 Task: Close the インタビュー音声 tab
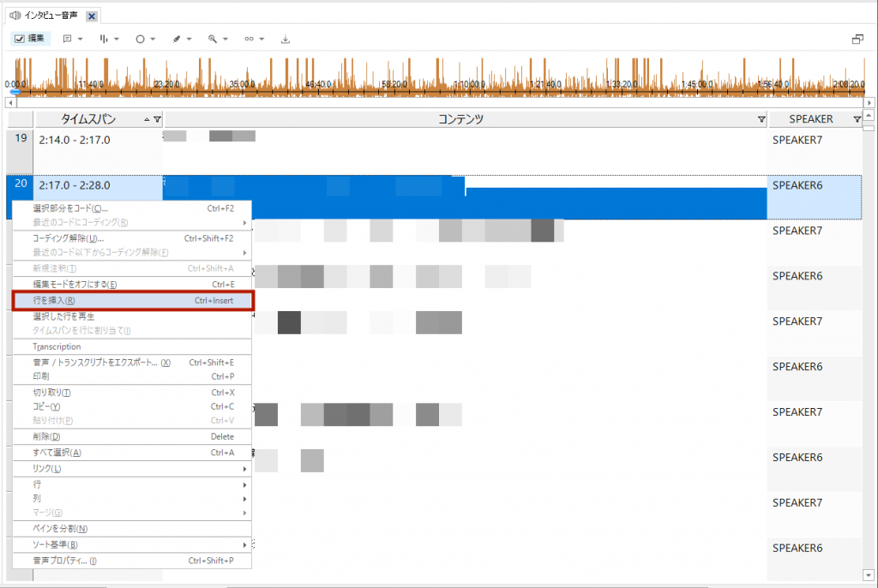[92, 16]
